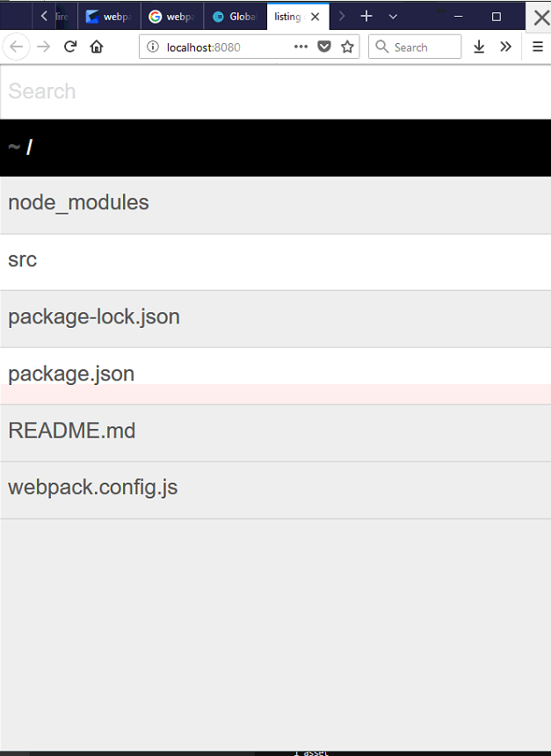Close the listing tab
551x756 pixels.
pyautogui.click(x=314, y=17)
